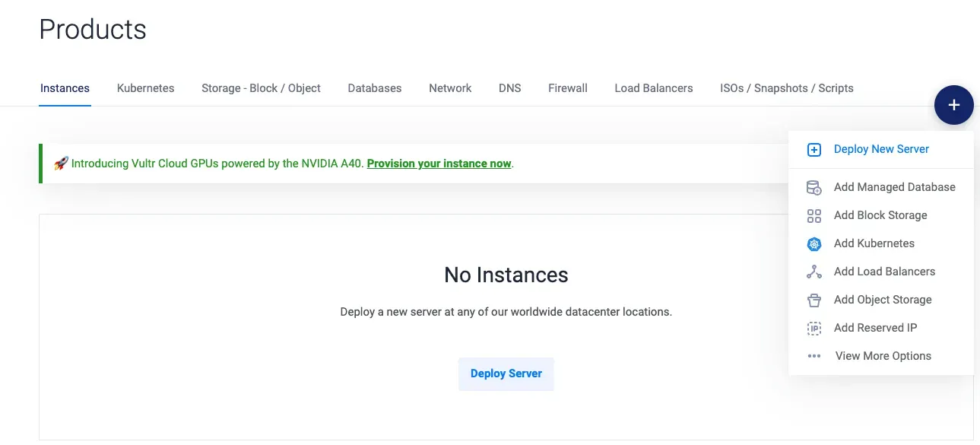The width and height of the screenshot is (980, 445).
Task: Click the rocket emoji in the announcement banner
Action: coord(60,163)
